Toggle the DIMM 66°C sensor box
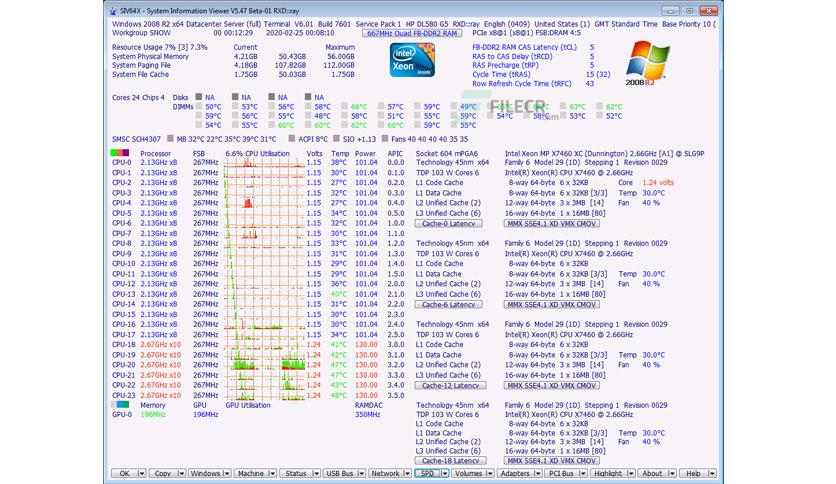836x484 pixels. [x=345, y=107]
